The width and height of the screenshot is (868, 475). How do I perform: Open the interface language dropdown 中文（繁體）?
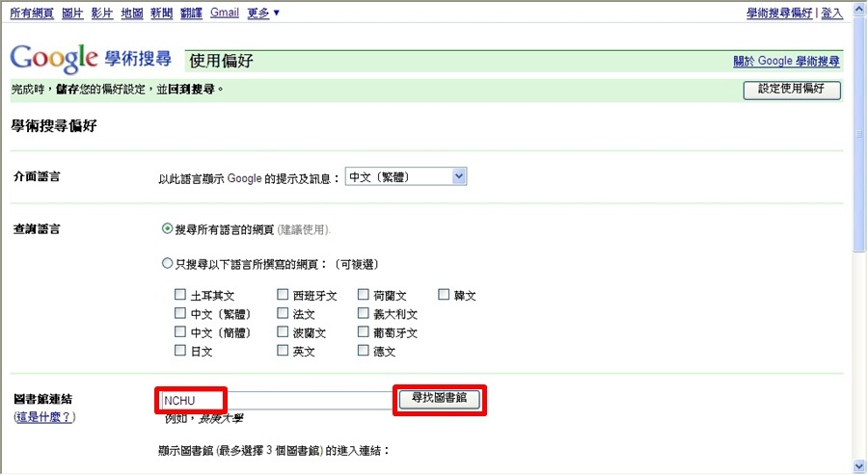coord(406,176)
